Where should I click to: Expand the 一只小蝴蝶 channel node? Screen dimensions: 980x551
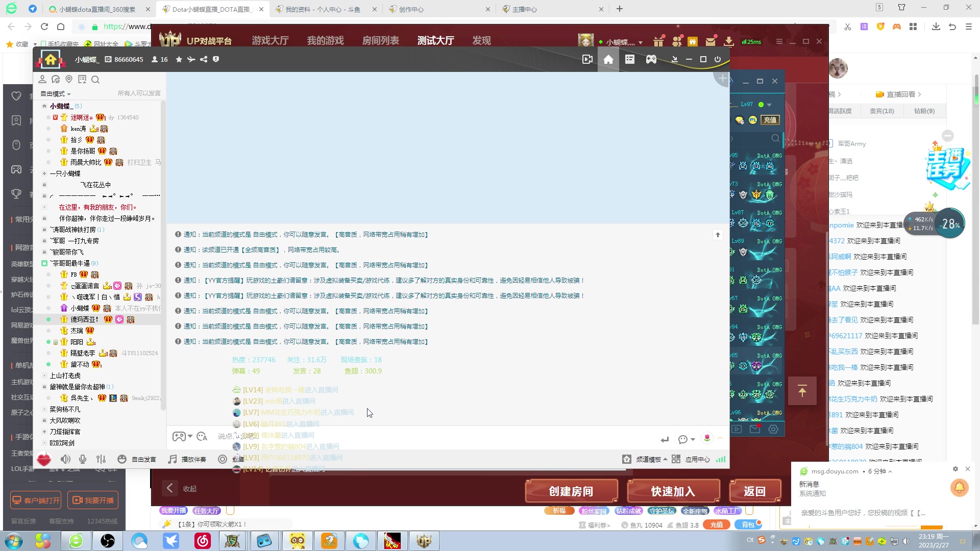[44, 173]
